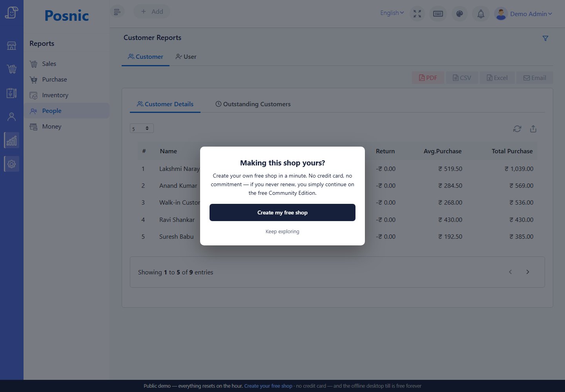
Task: Toggle the sidebar menu collapse icon
Action: tap(117, 12)
